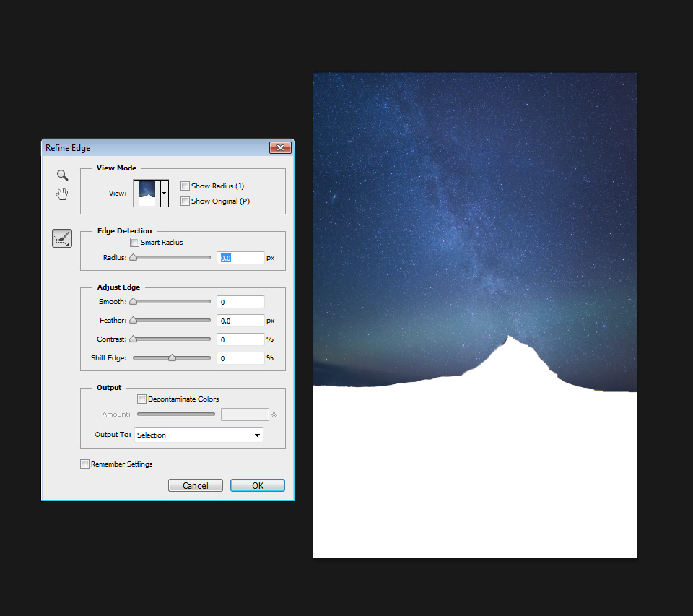The image size is (693, 616).
Task: Close the Refine Edge dialog
Action: pyautogui.click(x=280, y=148)
